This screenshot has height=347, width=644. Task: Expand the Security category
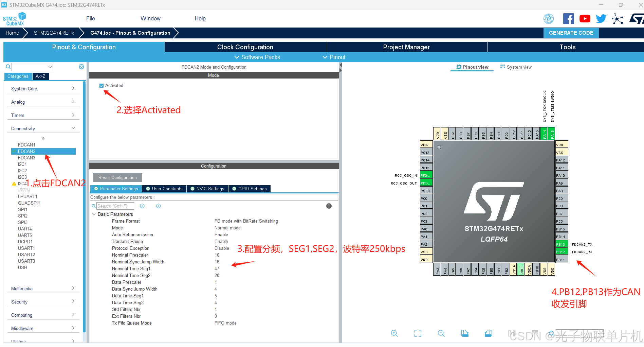tap(43, 302)
